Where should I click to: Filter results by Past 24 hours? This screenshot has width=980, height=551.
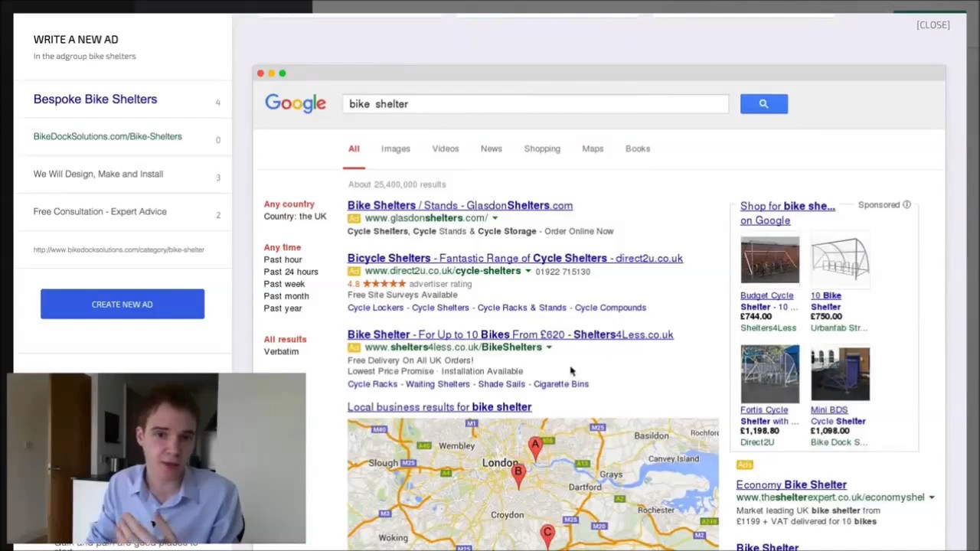click(291, 272)
